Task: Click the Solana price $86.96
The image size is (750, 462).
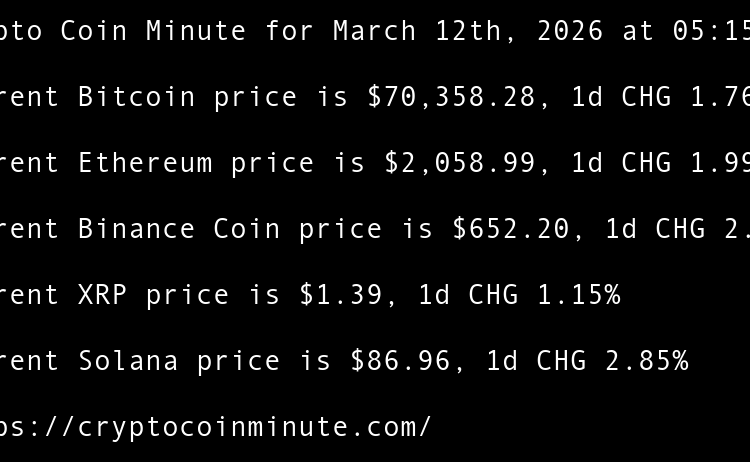Action: point(400,361)
